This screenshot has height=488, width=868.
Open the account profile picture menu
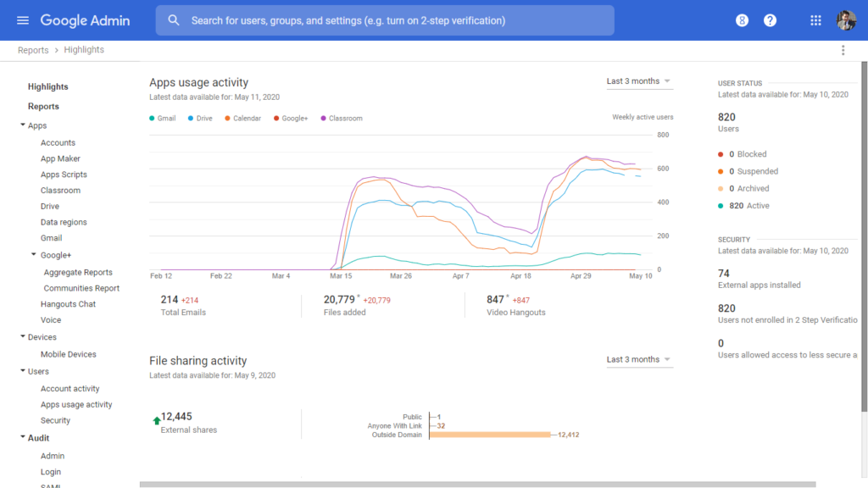coord(847,20)
